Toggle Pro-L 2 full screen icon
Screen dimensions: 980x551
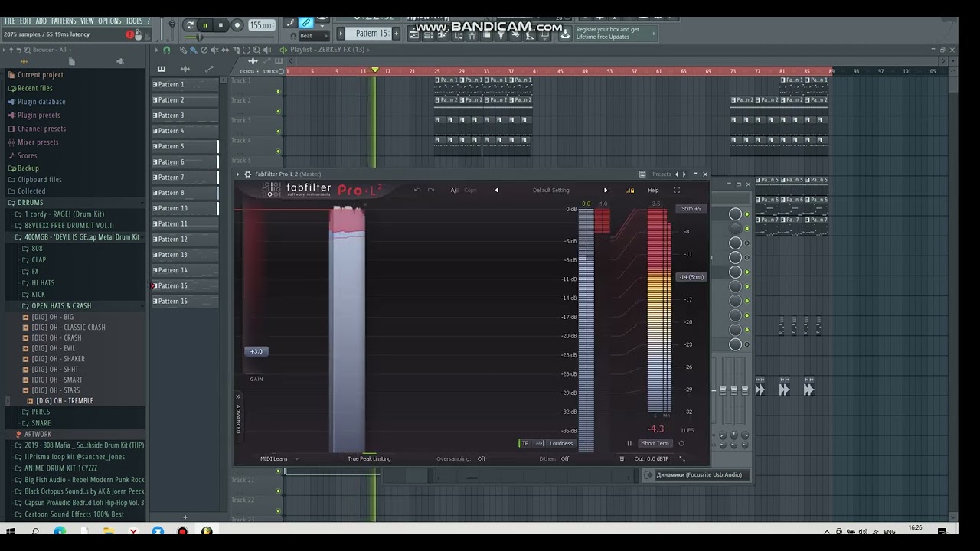point(677,190)
